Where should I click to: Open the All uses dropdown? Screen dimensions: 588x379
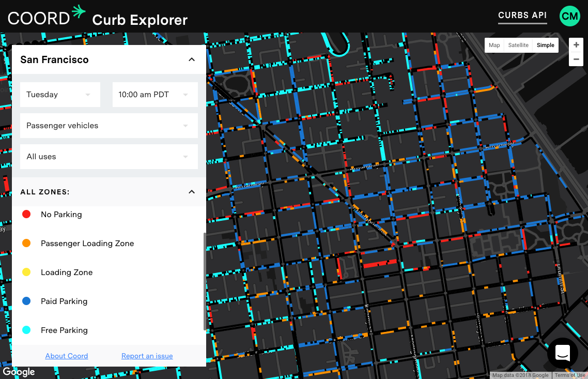tap(109, 157)
